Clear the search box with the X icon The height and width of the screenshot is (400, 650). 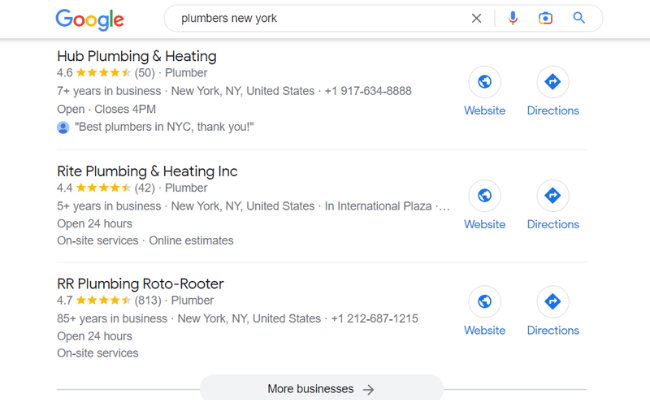click(476, 18)
